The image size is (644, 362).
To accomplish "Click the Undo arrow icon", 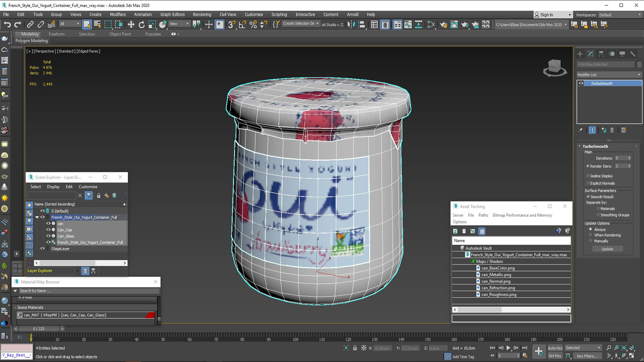I will coord(7,24).
